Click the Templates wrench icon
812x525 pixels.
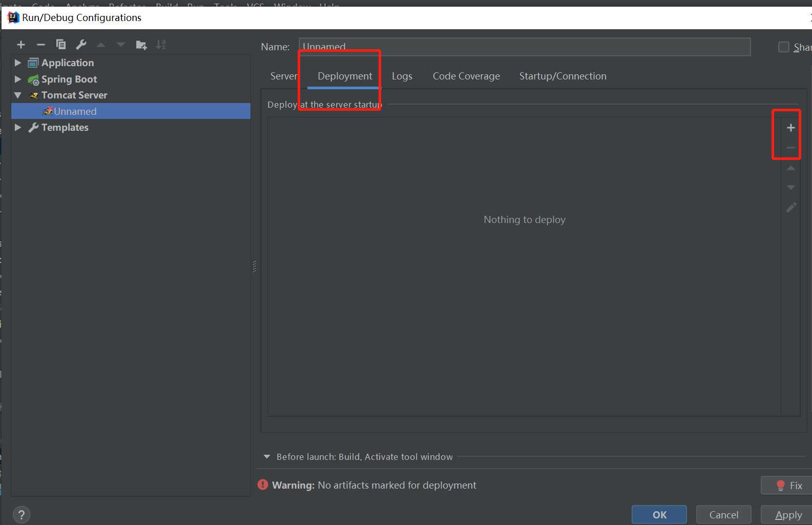coord(33,127)
